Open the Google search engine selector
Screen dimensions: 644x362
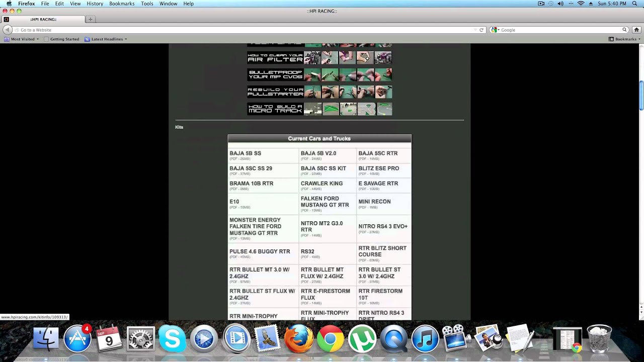point(495,30)
